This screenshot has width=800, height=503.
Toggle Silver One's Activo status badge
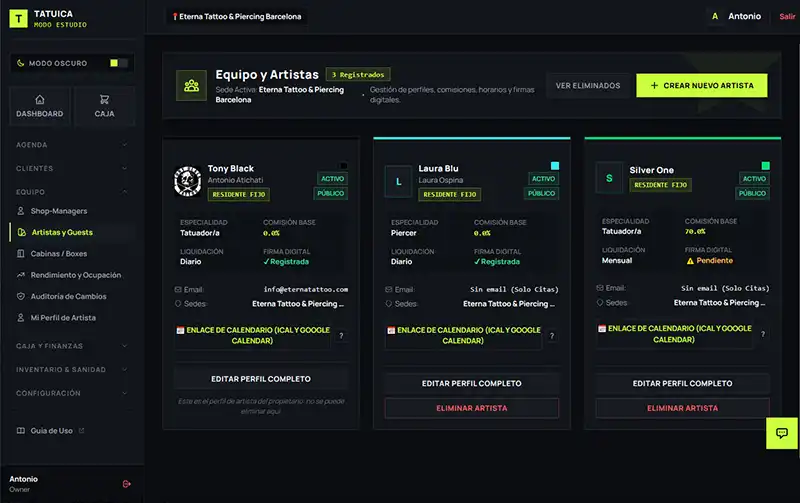coord(754,179)
